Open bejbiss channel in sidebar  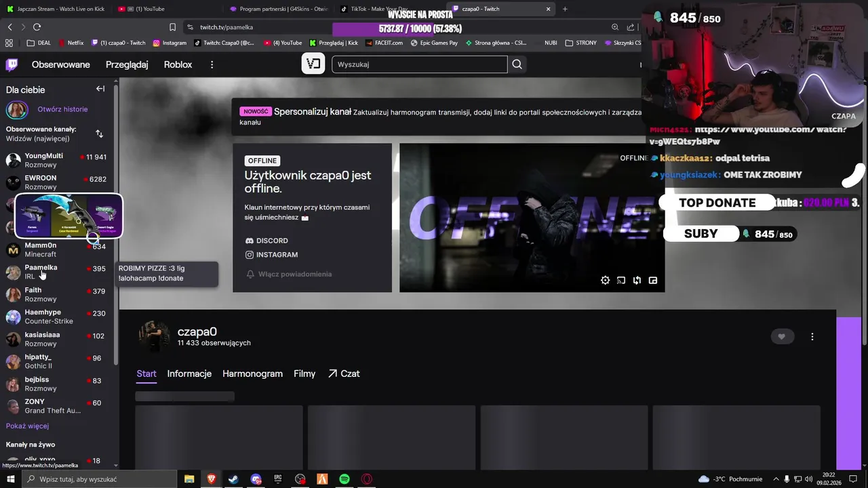pyautogui.click(x=58, y=384)
